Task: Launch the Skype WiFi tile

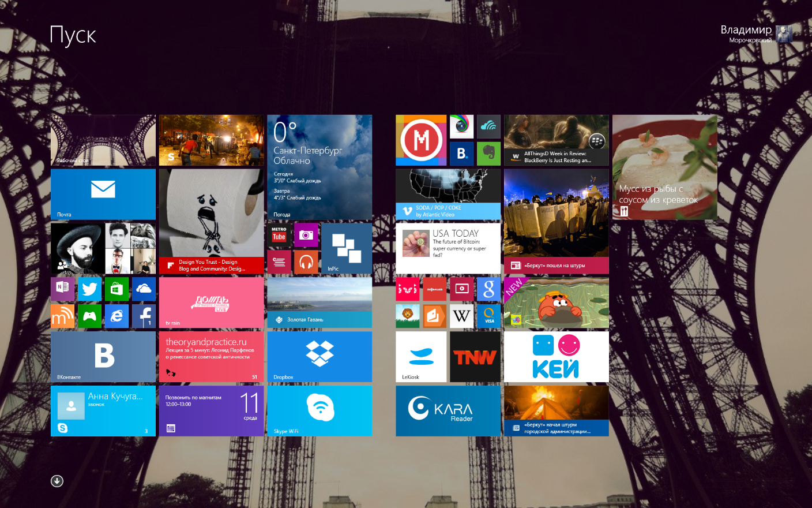Action: 319,411
